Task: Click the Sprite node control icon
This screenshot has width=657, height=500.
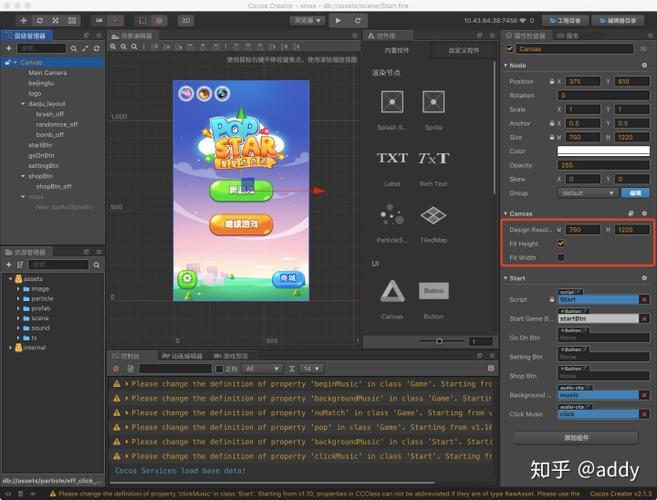Action: pyautogui.click(x=433, y=102)
